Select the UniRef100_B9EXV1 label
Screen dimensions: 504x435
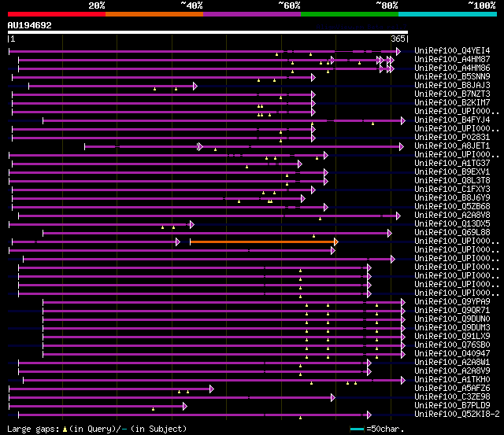[452, 171]
